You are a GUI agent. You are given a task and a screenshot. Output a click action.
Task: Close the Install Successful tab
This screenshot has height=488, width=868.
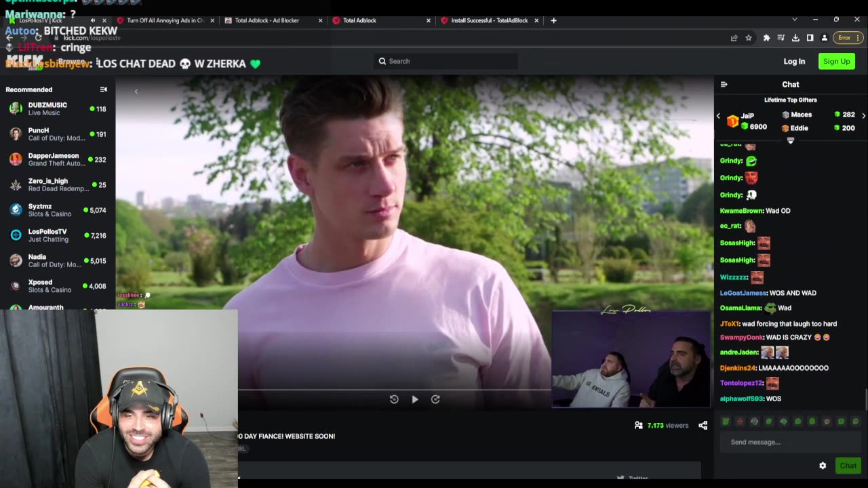(x=536, y=20)
